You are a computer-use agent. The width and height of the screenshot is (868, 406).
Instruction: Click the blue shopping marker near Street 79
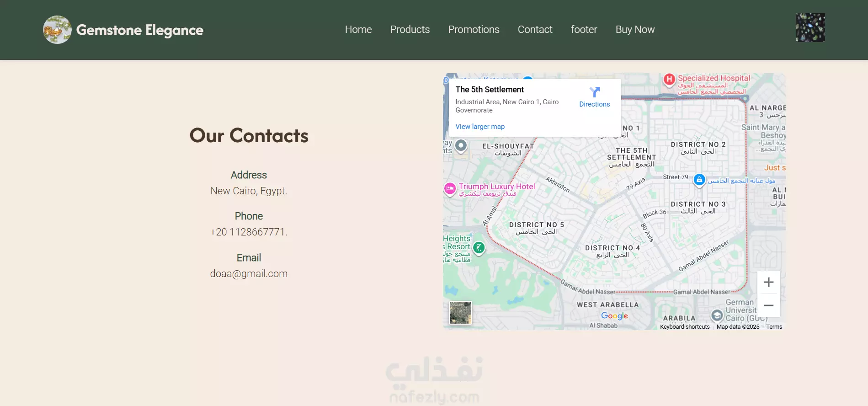click(699, 180)
